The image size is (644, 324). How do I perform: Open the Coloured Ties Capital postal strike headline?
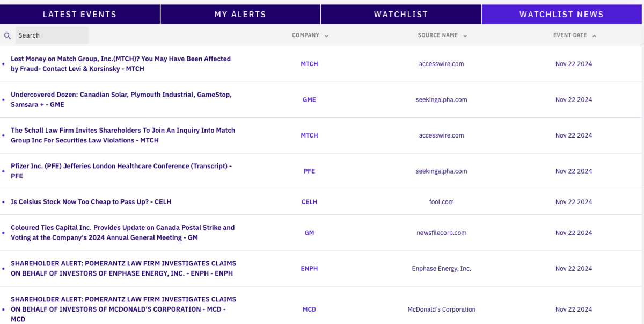coord(122,233)
